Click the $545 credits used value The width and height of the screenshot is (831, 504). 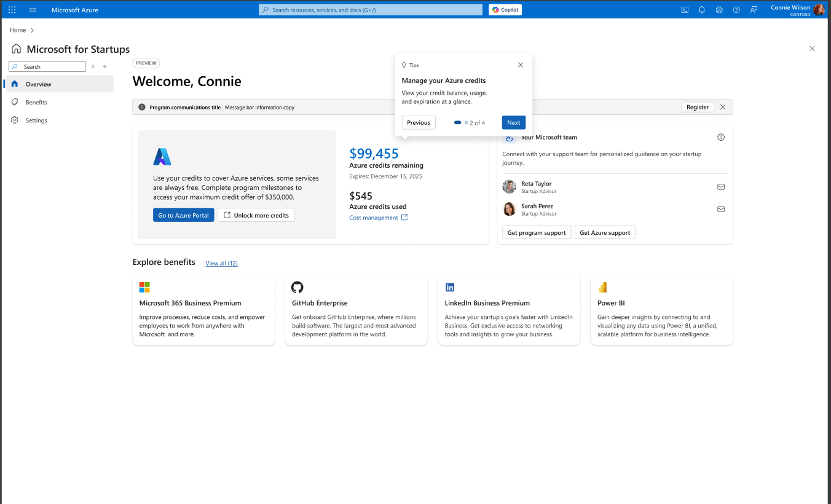pyautogui.click(x=361, y=196)
